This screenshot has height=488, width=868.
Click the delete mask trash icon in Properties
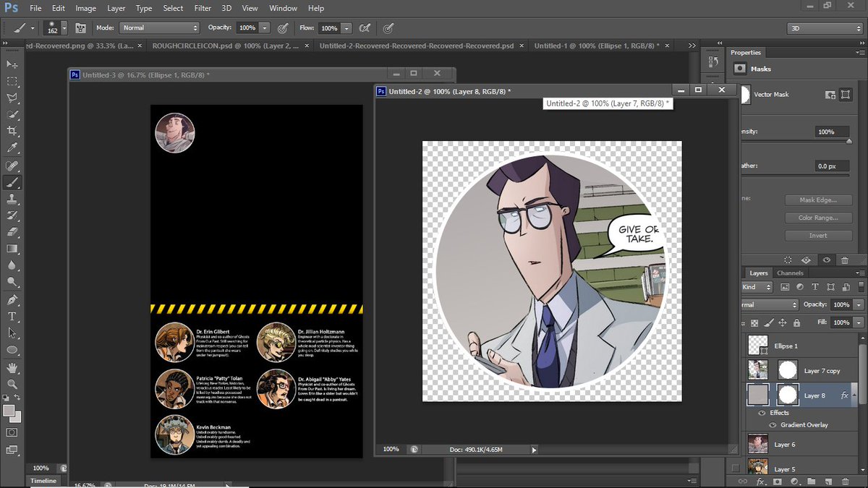point(844,260)
